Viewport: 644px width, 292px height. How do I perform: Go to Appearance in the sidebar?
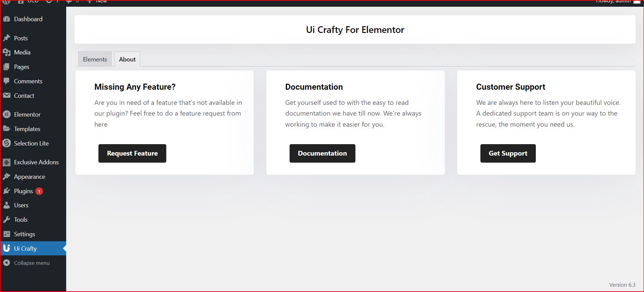pyautogui.click(x=33, y=177)
